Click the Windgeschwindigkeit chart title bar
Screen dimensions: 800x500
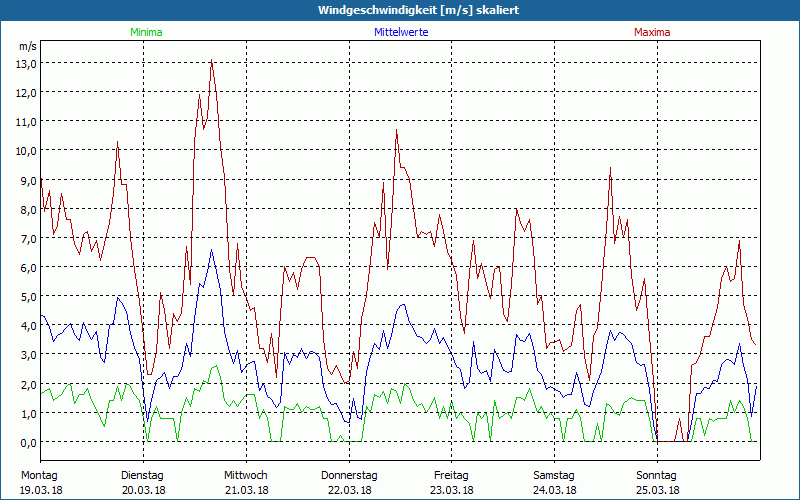[400, 10]
